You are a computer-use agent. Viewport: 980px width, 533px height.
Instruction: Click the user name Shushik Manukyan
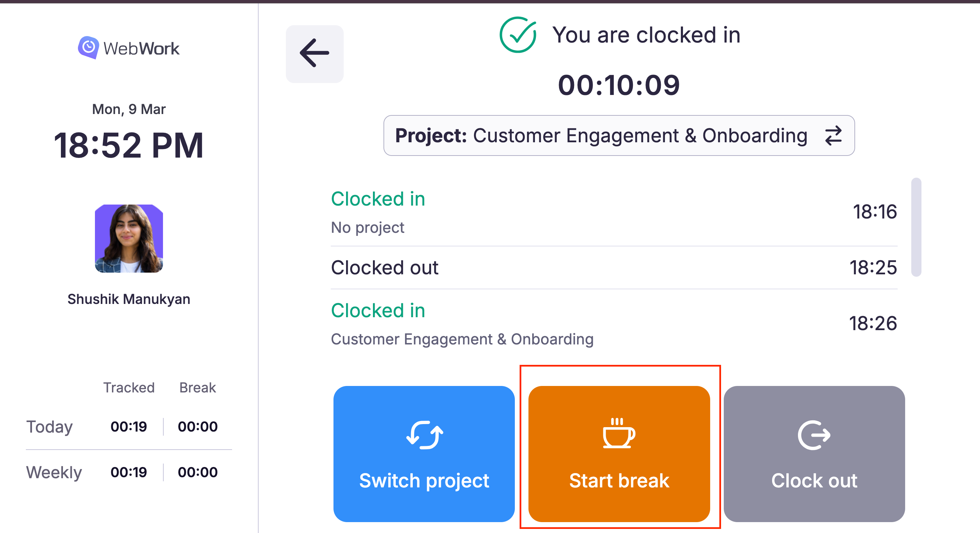(129, 299)
